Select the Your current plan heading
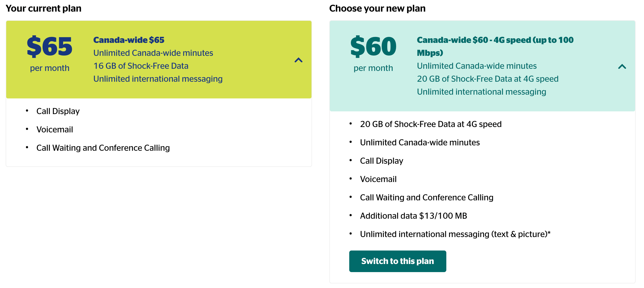644x288 pixels. pyautogui.click(x=44, y=8)
